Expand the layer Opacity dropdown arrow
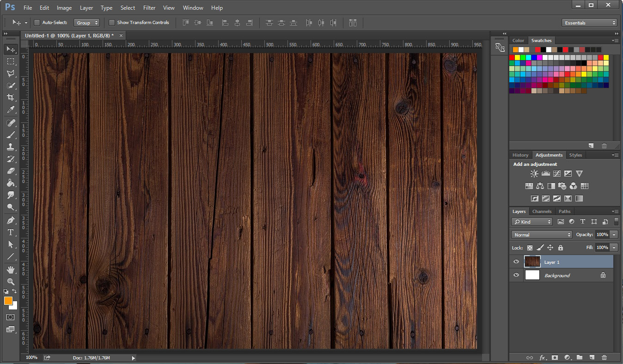 tap(614, 235)
